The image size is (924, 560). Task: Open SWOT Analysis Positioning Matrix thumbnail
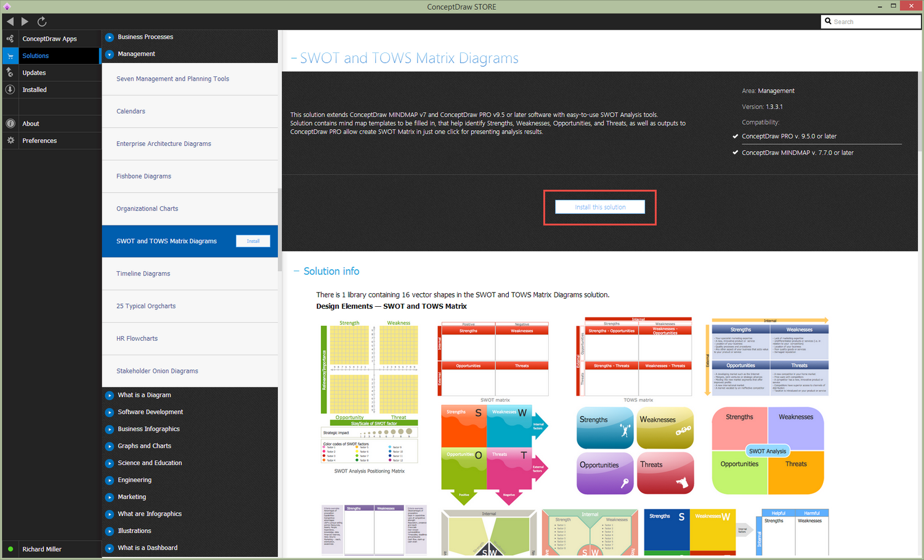(x=370, y=397)
